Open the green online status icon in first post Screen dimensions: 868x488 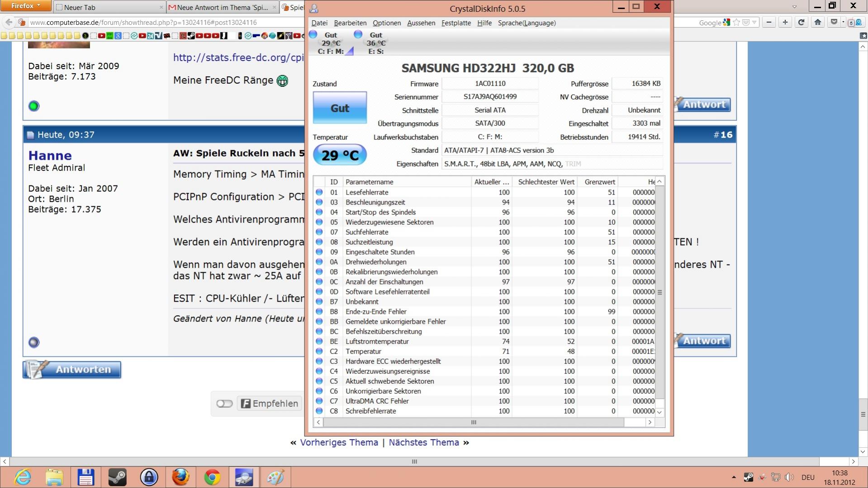click(34, 106)
